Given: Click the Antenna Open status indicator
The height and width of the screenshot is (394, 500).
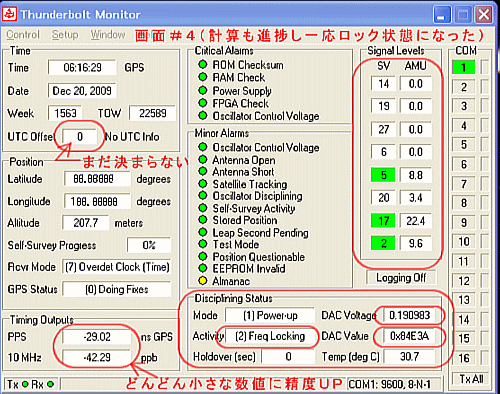Looking at the screenshot, I should click(x=202, y=160).
